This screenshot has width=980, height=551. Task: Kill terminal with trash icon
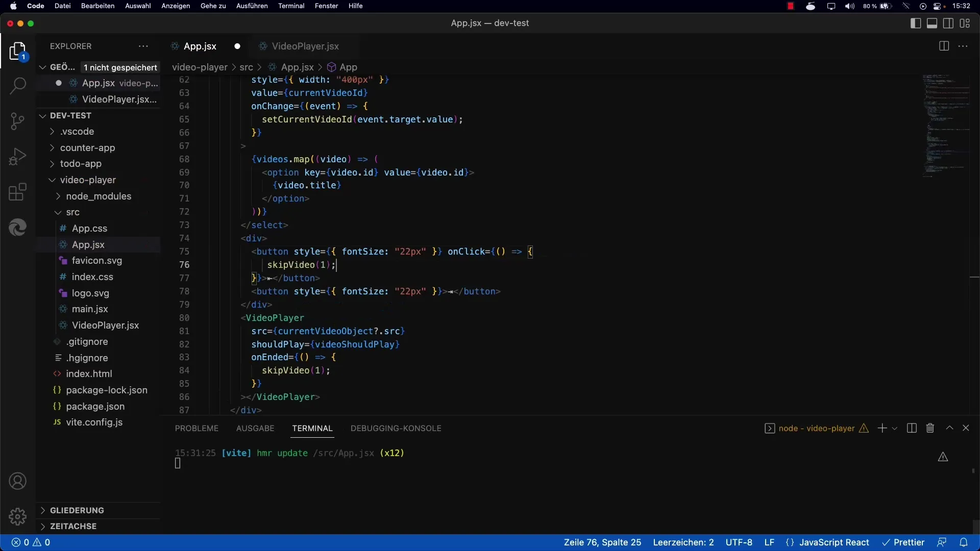coord(930,428)
